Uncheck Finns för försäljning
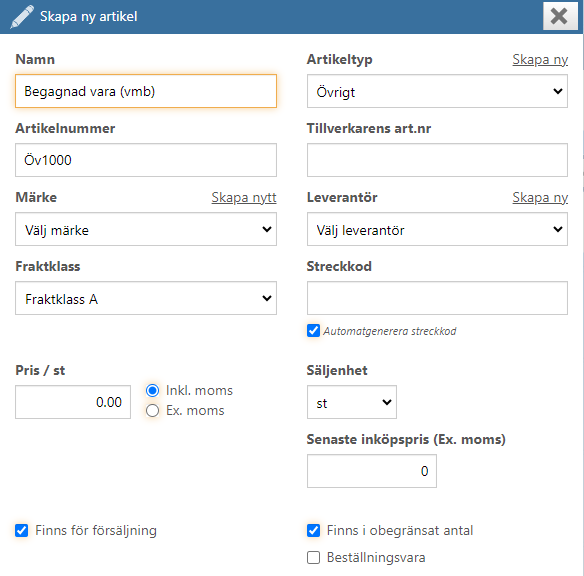The height and width of the screenshot is (576, 584). tap(22, 530)
